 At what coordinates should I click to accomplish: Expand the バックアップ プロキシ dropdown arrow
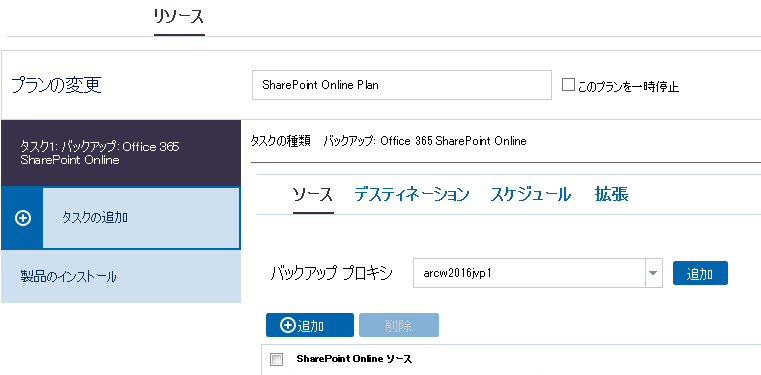(x=654, y=273)
